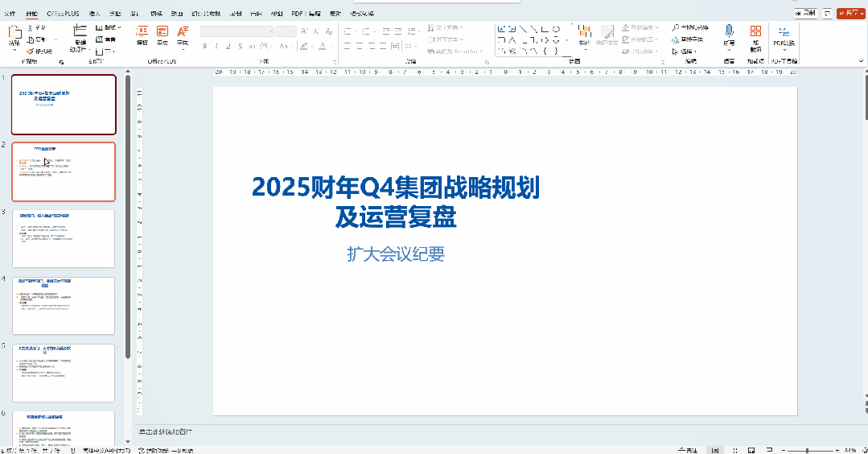Switch to Normal view in status bar
The image size is (868, 454).
coord(715,450)
